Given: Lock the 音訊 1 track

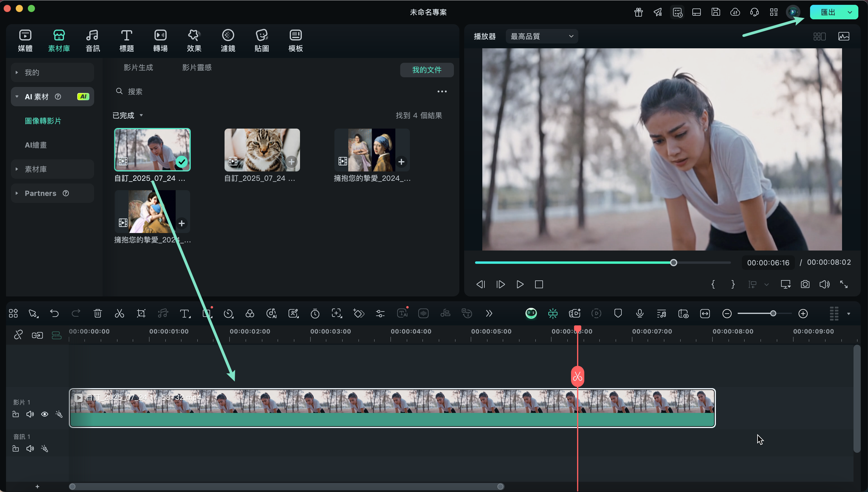Looking at the screenshot, I should click(x=15, y=449).
